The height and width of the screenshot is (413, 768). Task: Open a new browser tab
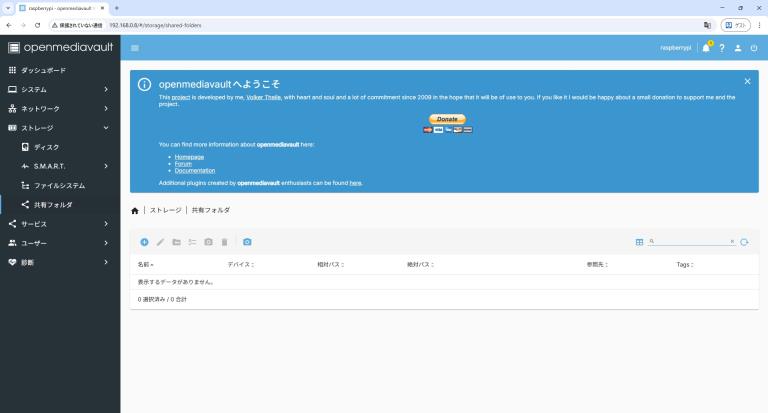[117, 8]
